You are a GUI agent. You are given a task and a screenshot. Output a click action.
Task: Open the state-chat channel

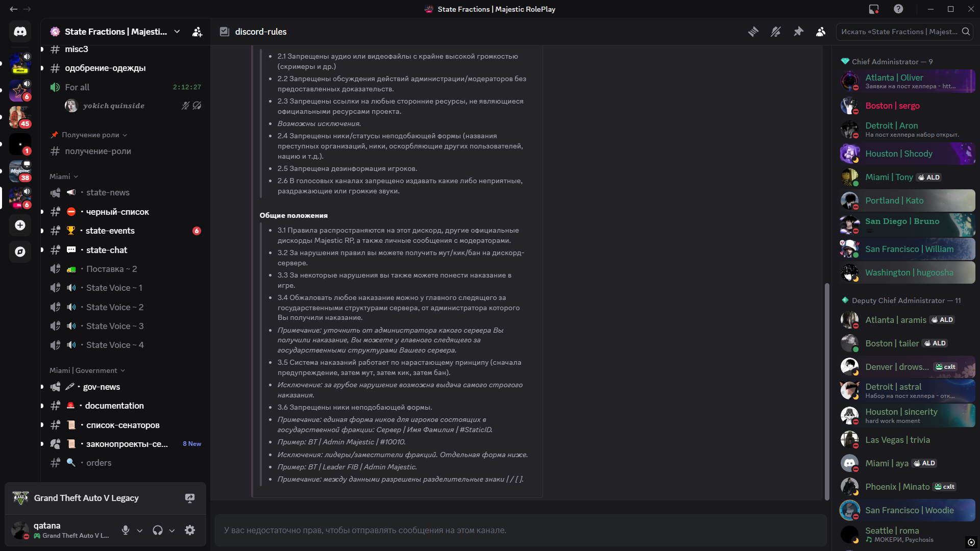(x=107, y=250)
